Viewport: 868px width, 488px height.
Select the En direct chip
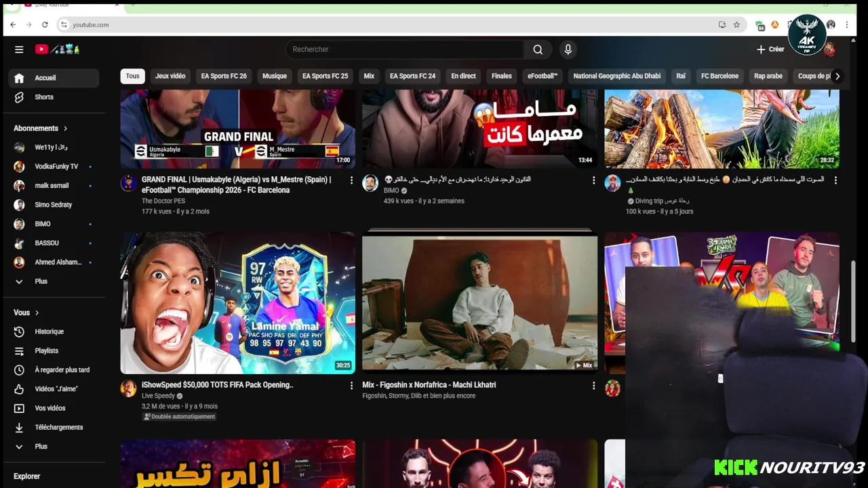(x=463, y=76)
